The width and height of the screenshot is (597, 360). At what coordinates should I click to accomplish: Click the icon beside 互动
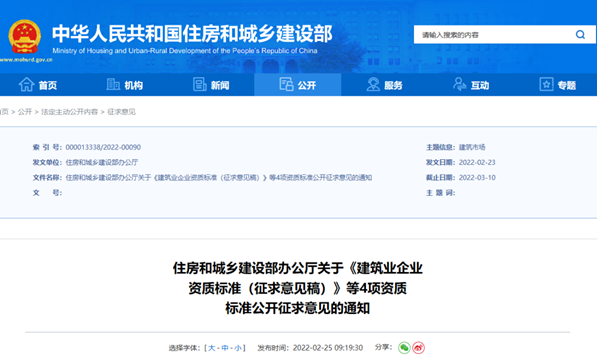[x=460, y=84]
